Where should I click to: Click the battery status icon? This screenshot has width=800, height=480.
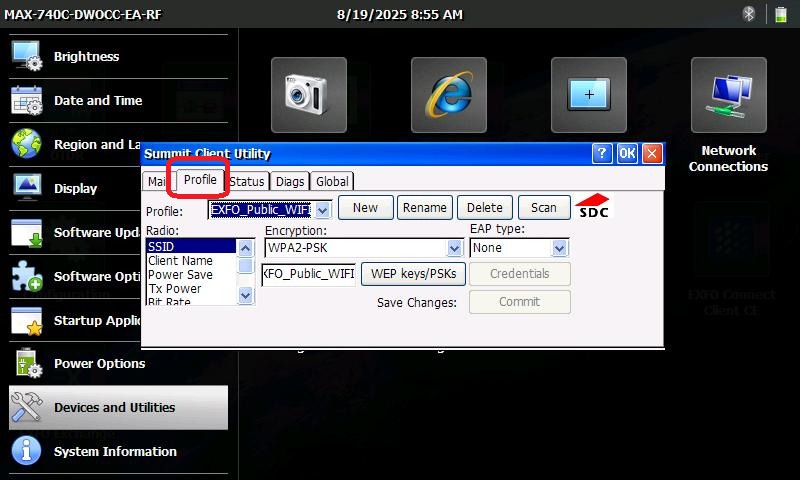781,14
